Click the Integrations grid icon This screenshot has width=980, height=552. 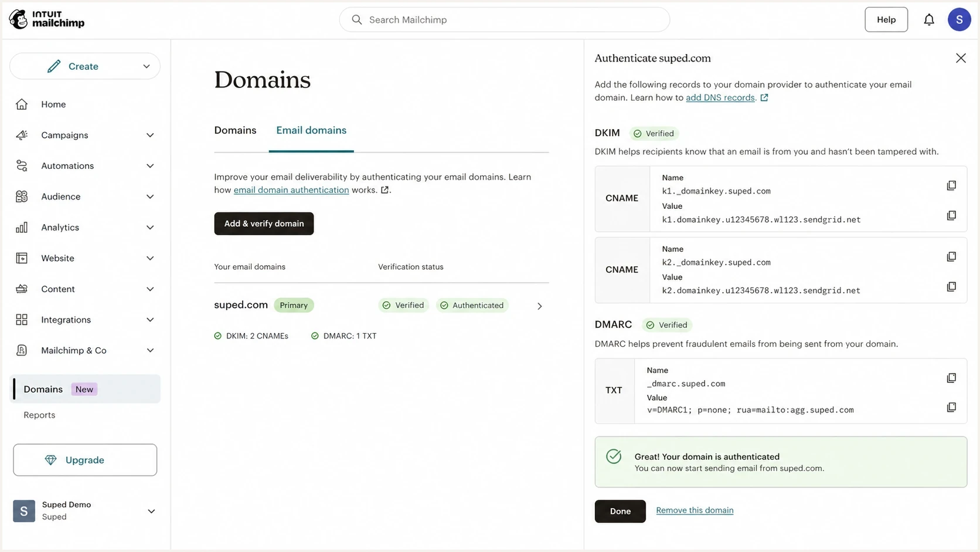click(x=22, y=320)
